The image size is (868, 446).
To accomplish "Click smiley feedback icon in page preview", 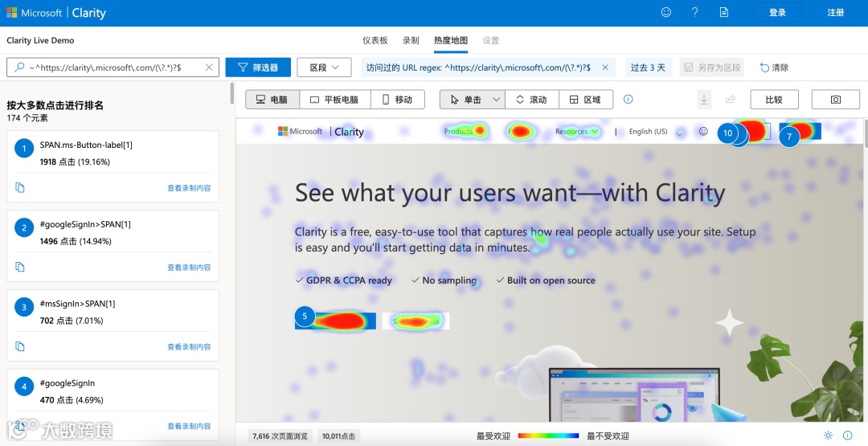I will click(703, 131).
